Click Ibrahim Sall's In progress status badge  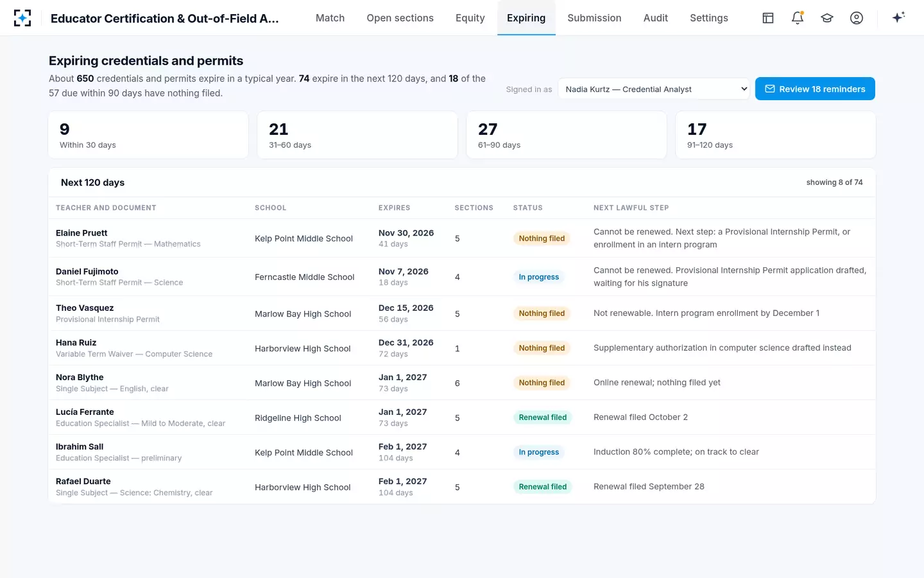pos(539,452)
